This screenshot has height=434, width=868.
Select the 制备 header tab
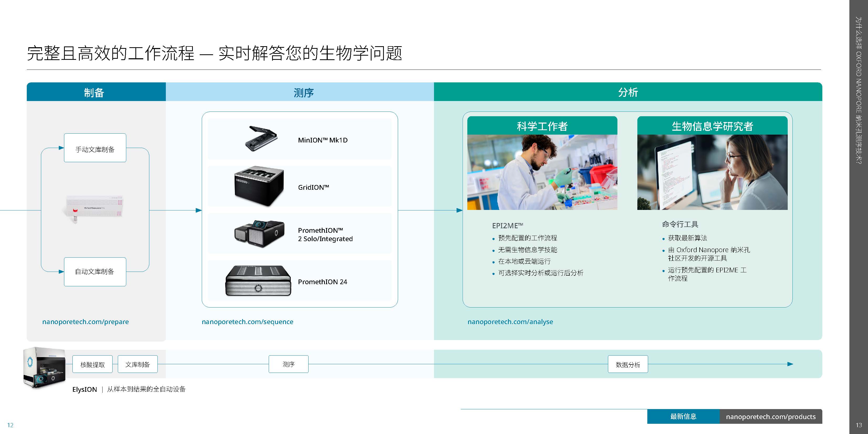pyautogui.click(x=96, y=92)
